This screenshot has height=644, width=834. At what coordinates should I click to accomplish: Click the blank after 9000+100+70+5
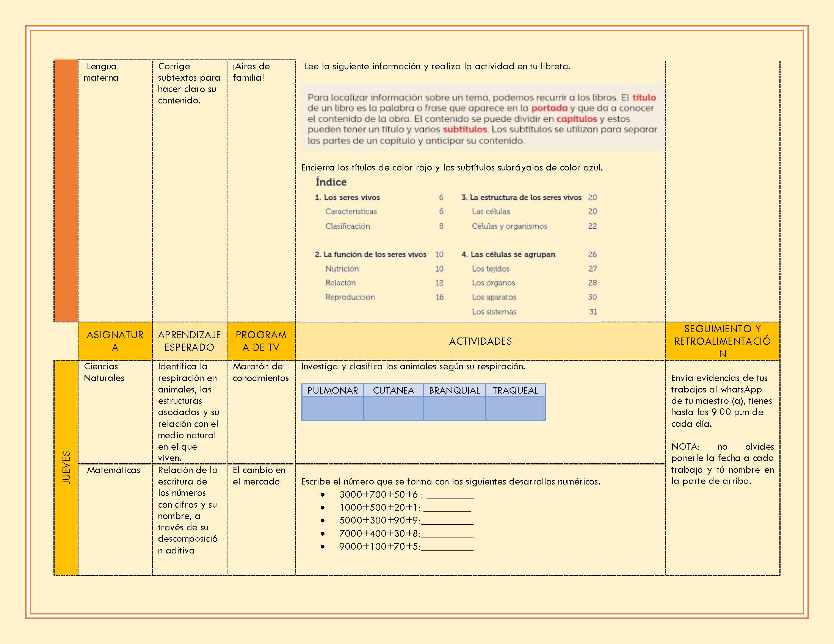point(447,547)
